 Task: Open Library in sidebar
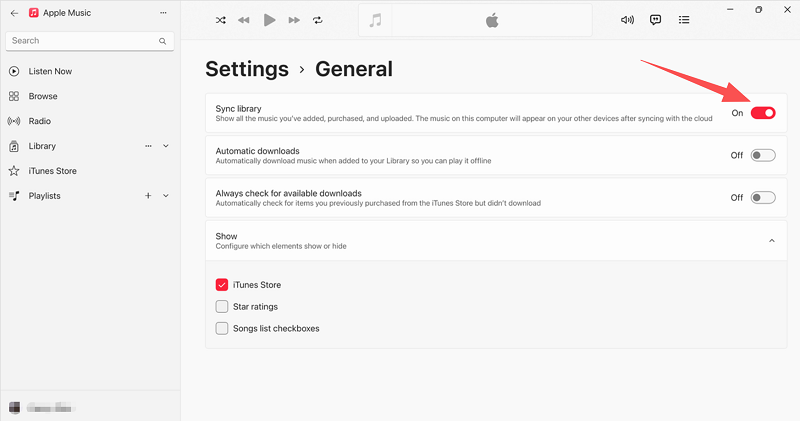coord(42,146)
